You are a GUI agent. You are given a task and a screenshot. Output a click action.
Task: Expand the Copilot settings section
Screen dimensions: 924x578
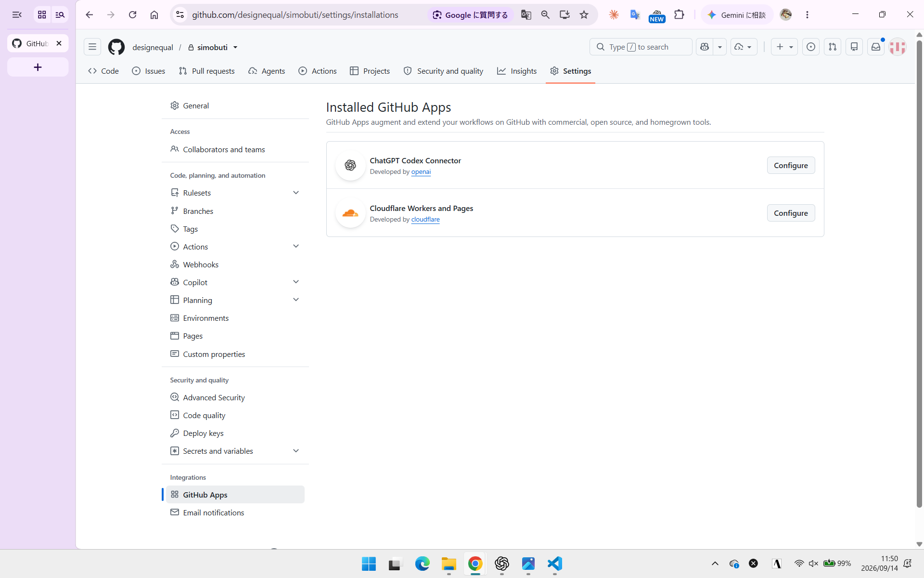tap(296, 282)
